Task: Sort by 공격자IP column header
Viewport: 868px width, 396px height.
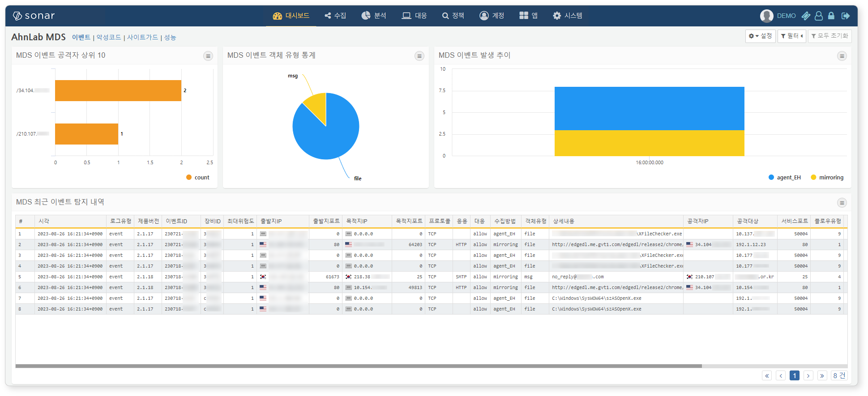Action: 708,221
